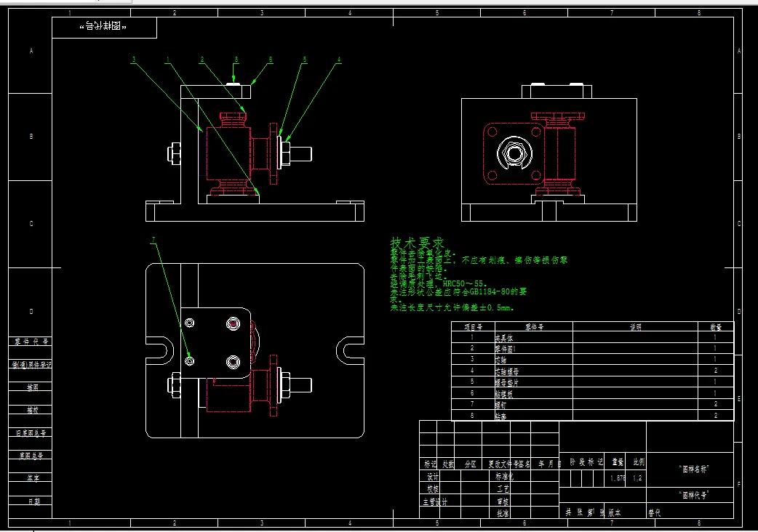Click the 标记 label in revision table

[430, 464]
